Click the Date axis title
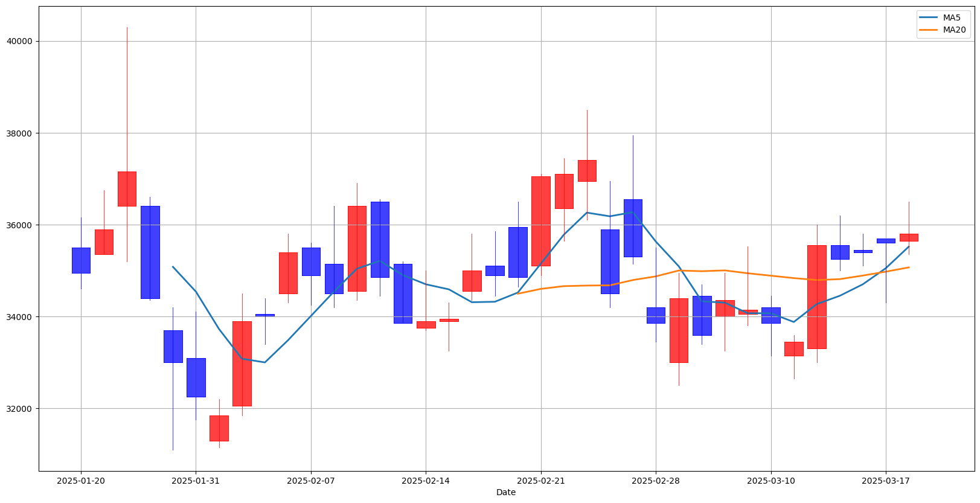 click(x=506, y=492)
